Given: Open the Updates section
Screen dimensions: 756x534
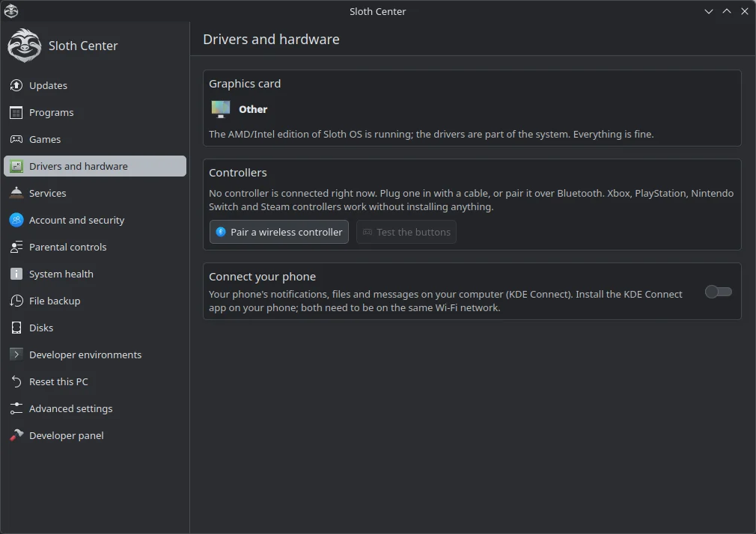Looking at the screenshot, I should pos(95,85).
